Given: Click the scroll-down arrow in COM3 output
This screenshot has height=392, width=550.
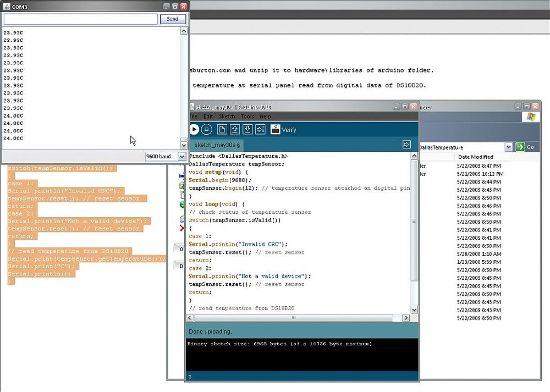Looking at the screenshot, I should click(184, 145).
